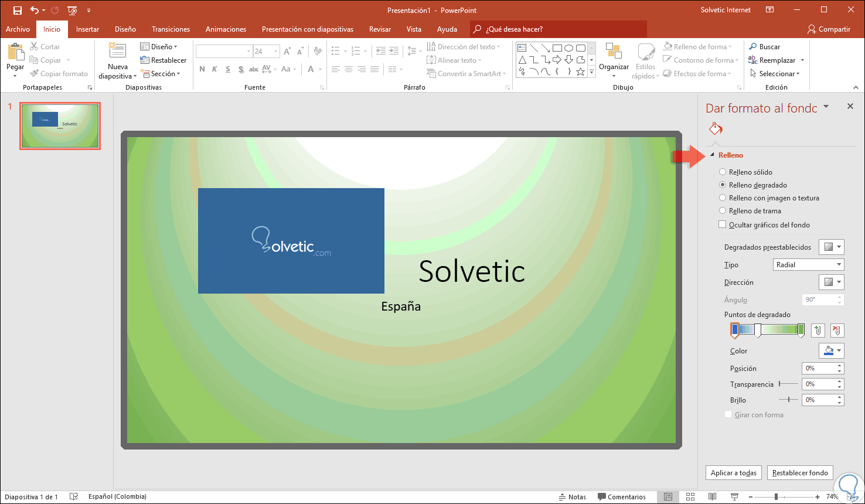
Task: Click the Solvetic logo image on slide
Action: (291, 241)
